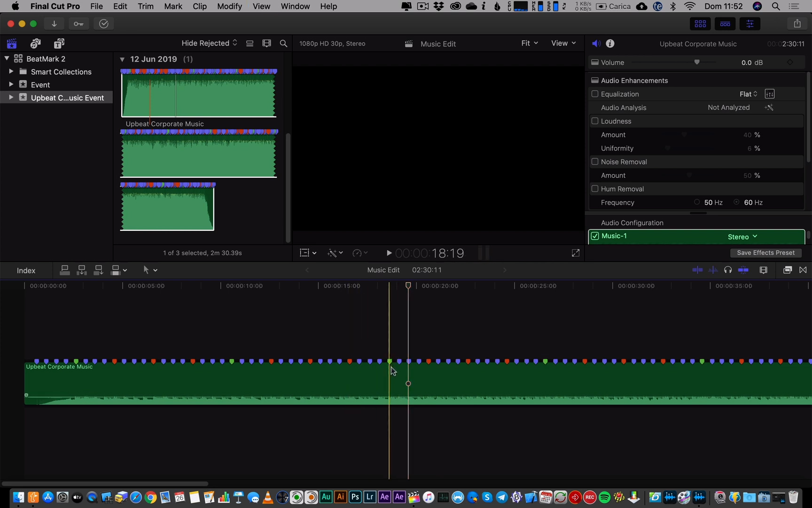Open Photos and Audio sidebar icon
The image size is (812, 508).
35,44
